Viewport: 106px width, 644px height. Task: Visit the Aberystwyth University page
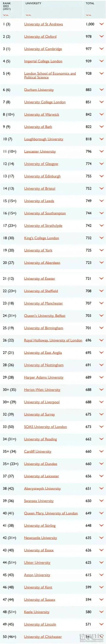point(42,488)
